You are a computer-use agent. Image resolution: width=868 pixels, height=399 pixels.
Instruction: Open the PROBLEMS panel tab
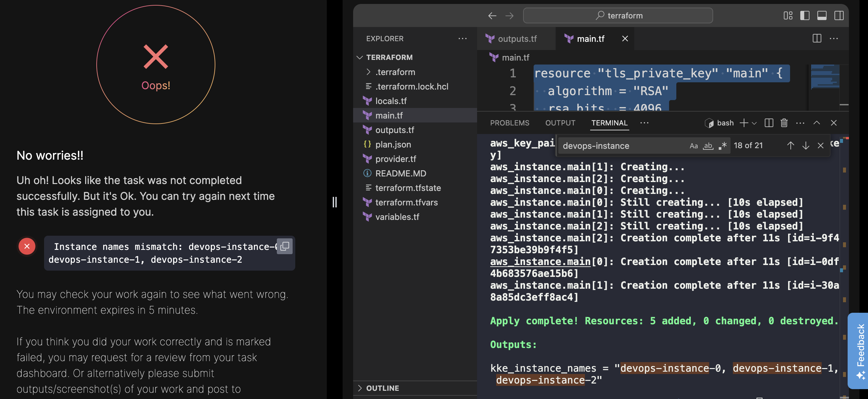pos(510,123)
